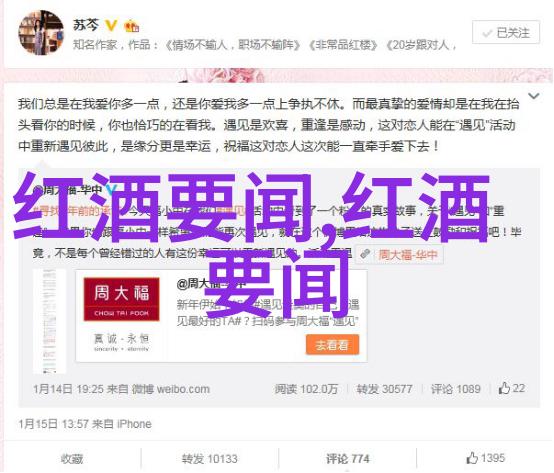Viewport: 554px width, 473px height.
Task: Click the orange 去看看 button
Action: [332, 344]
